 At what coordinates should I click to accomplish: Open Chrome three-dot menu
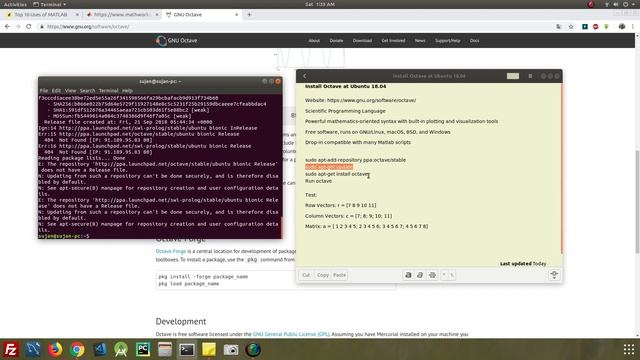tap(633, 27)
